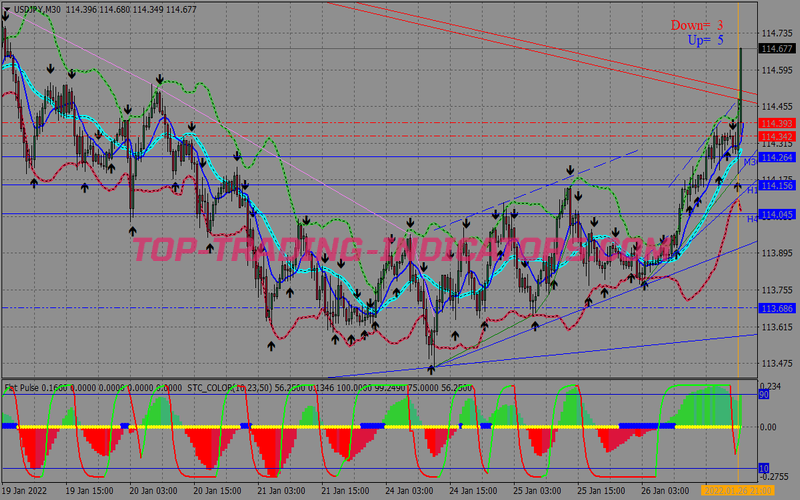Click the blue level label 114.264
Image resolution: width=800 pixels, height=500 pixels.
coord(777,158)
